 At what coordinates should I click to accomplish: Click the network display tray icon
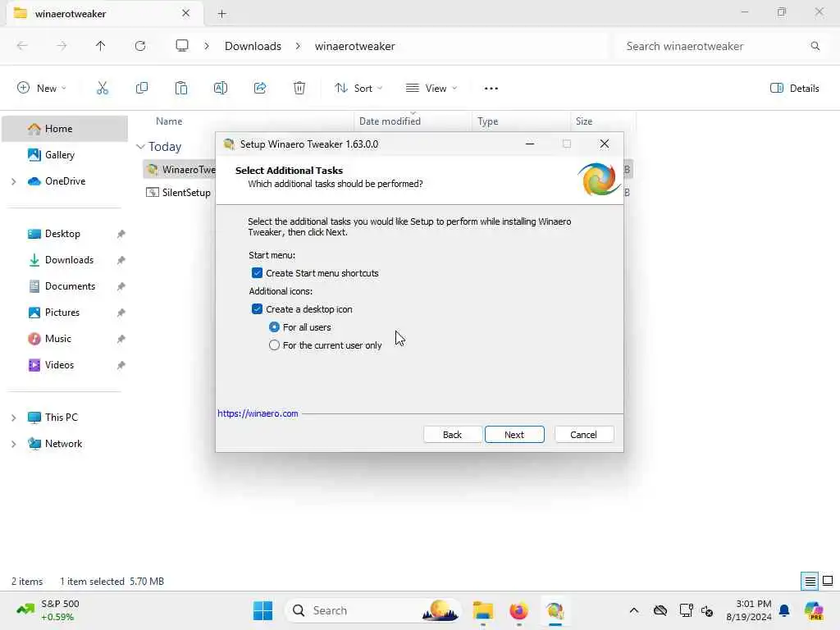click(x=687, y=610)
